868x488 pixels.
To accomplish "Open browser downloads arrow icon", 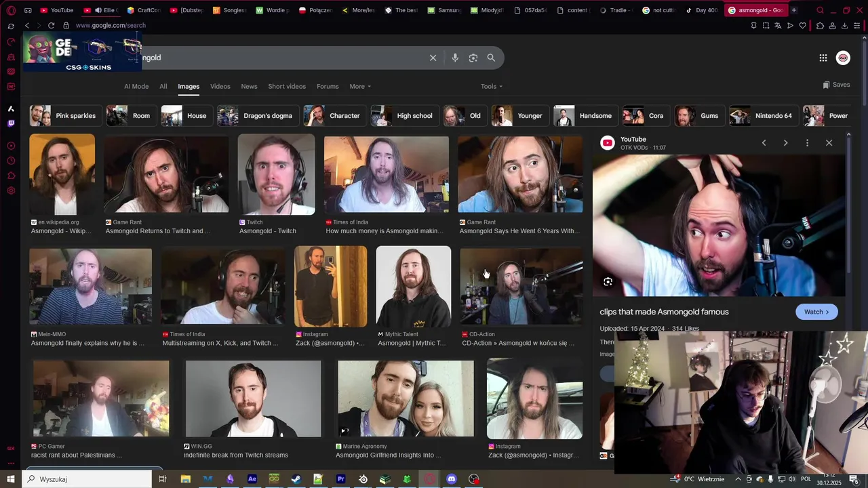I will pyautogui.click(x=845, y=25).
